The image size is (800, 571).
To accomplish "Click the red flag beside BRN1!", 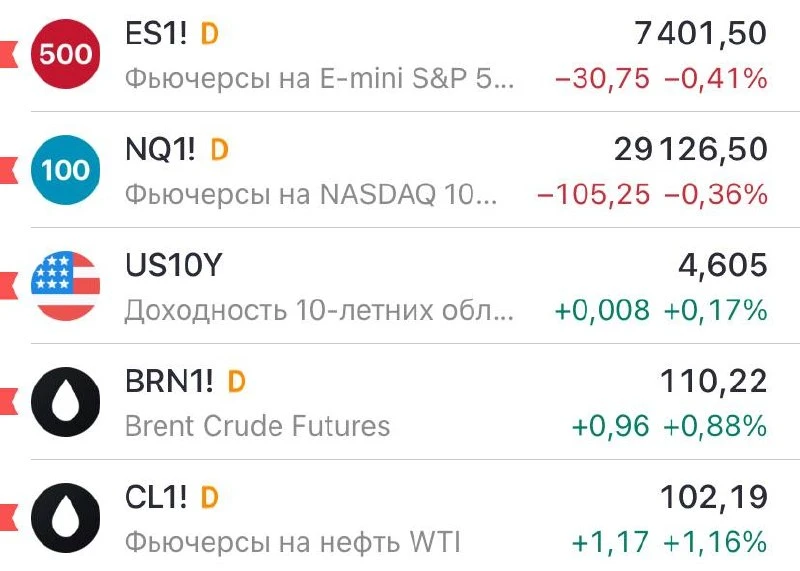I will (x=9, y=403).
